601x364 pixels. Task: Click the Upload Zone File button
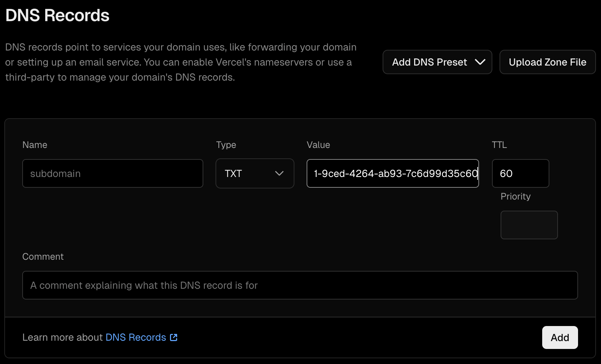click(547, 62)
